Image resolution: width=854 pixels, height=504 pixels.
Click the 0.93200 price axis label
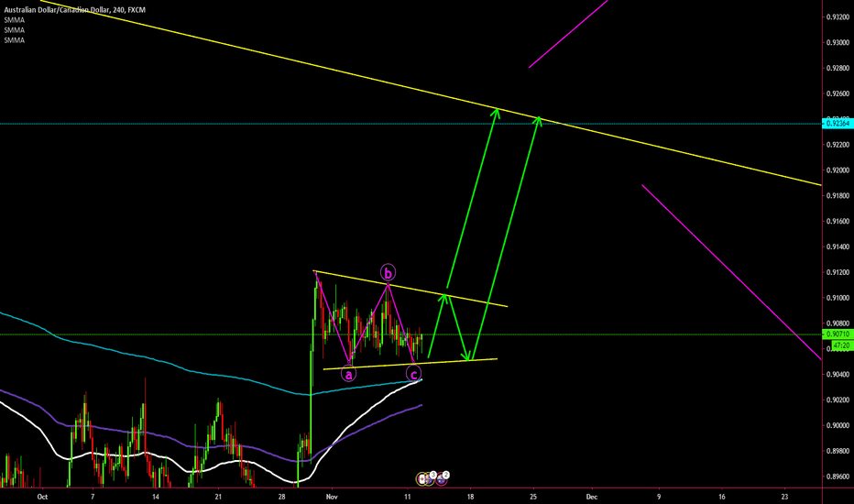(838, 16)
